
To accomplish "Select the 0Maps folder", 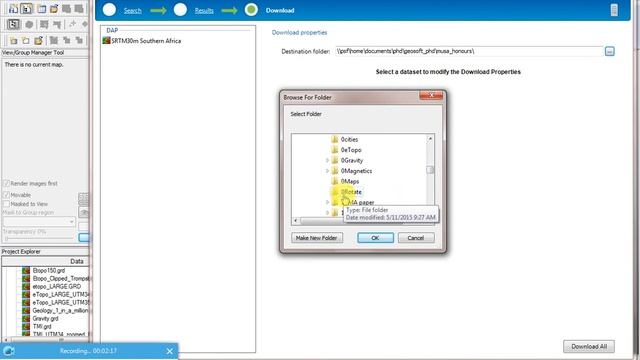I will pyautogui.click(x=350, y=182).
